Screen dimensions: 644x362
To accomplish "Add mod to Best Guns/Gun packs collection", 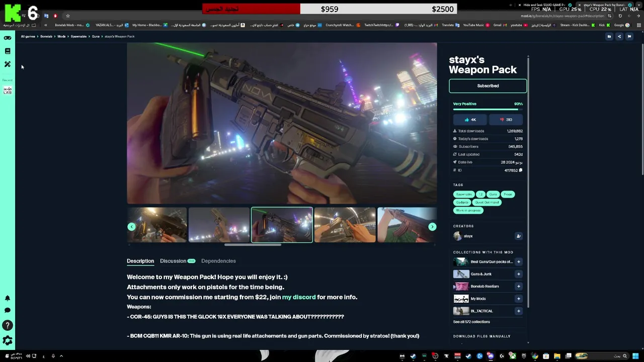I will click(518, 262).
